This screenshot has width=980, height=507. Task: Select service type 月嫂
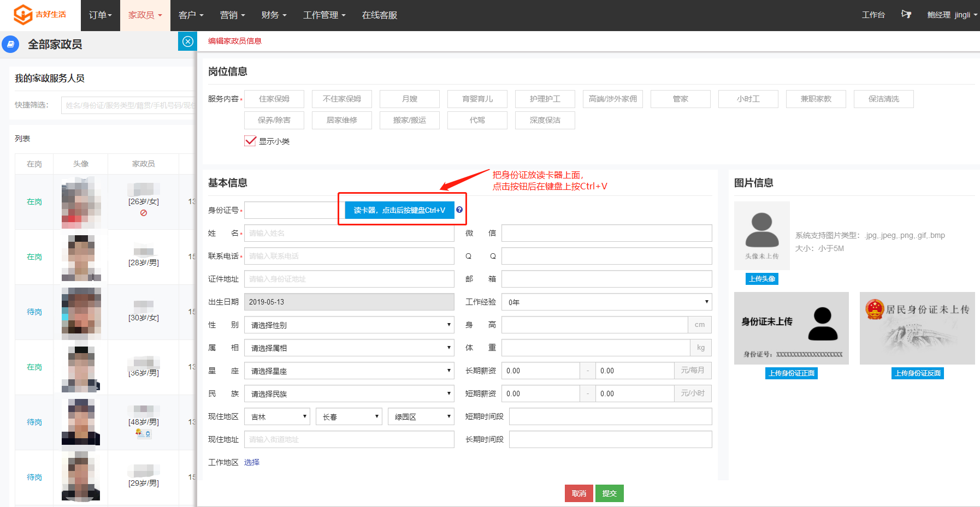[x=410, y=99]
